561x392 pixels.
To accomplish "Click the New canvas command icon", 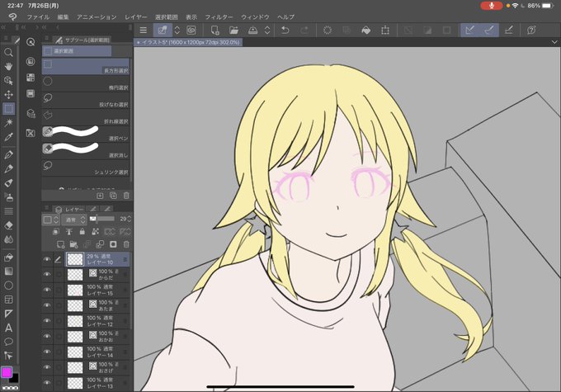I will coord(214,30).
